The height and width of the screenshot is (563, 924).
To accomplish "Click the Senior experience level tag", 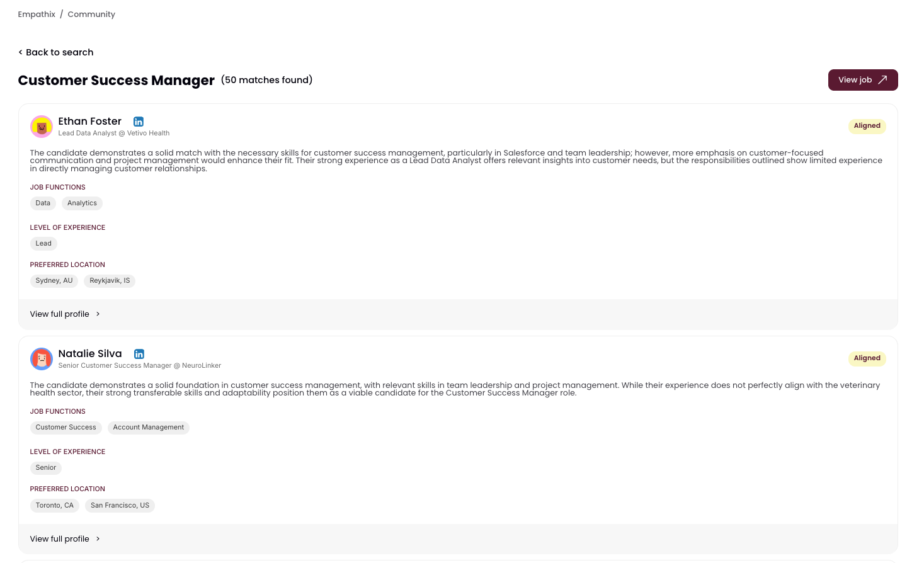I will (45, 468).
